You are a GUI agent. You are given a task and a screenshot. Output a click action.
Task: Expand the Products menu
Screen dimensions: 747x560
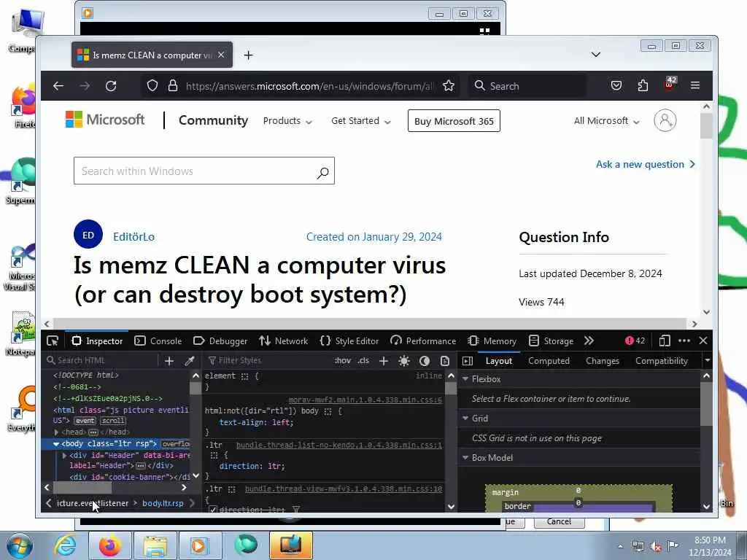coord(287,121)
